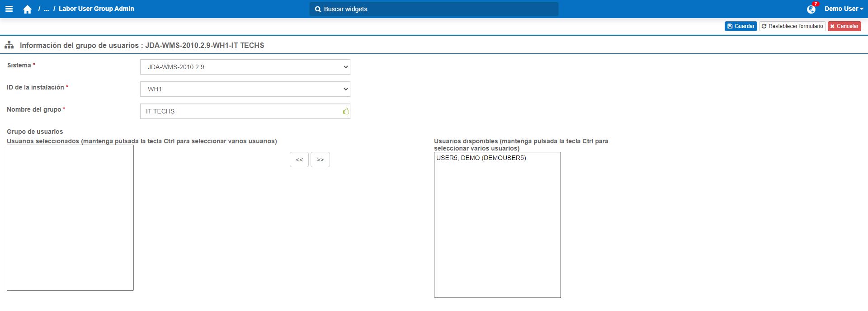
Task: Click the user group hierarchy icon
Action: pyautogui.click(x=9, y=45)
